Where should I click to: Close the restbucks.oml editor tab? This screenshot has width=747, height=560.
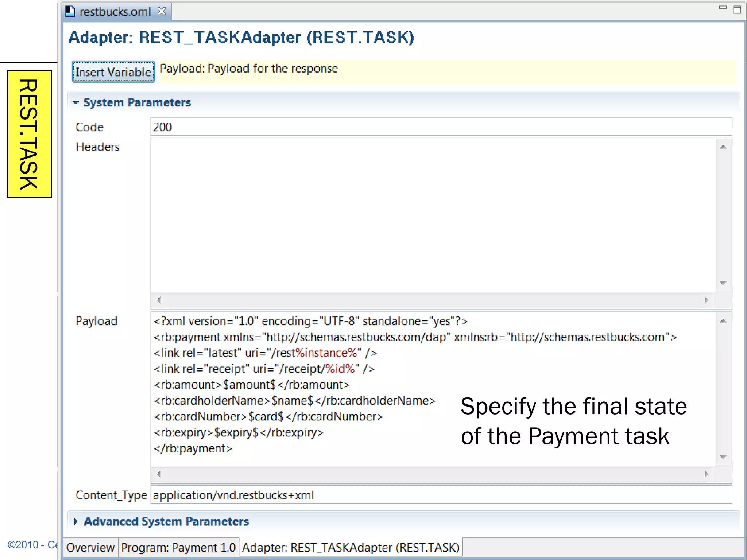(162, 12)
